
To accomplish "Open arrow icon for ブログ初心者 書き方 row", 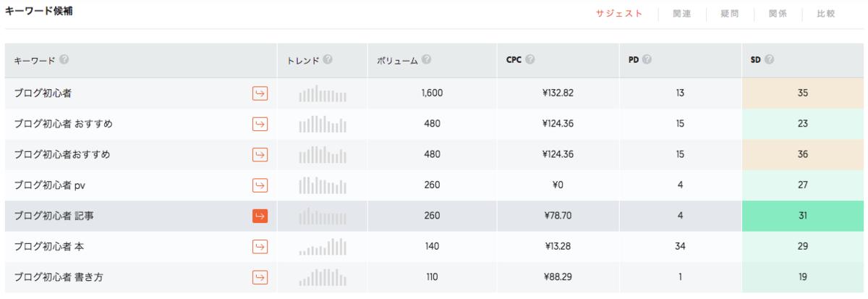I will [260, 277].
